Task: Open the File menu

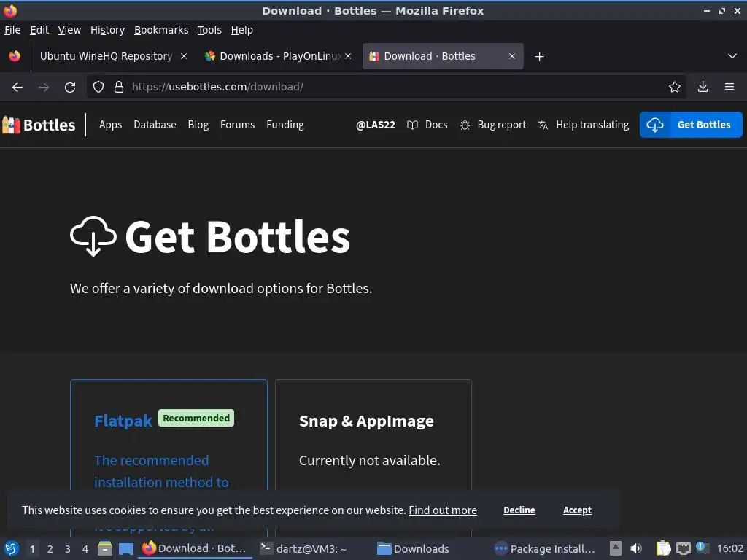Action: point(12,30)
